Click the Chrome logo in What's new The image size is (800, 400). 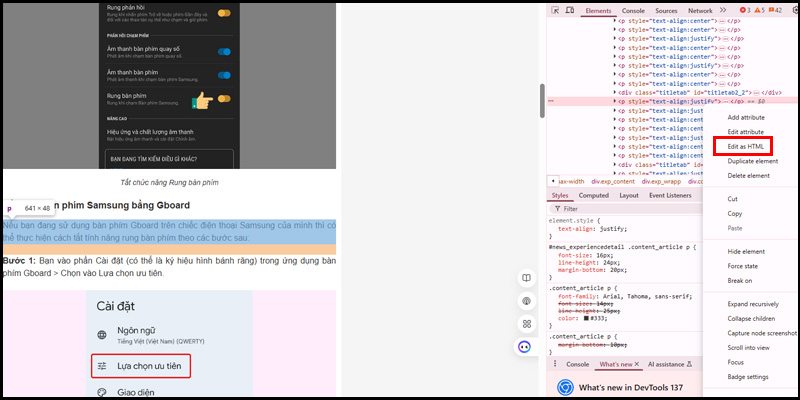pos(565,387)
